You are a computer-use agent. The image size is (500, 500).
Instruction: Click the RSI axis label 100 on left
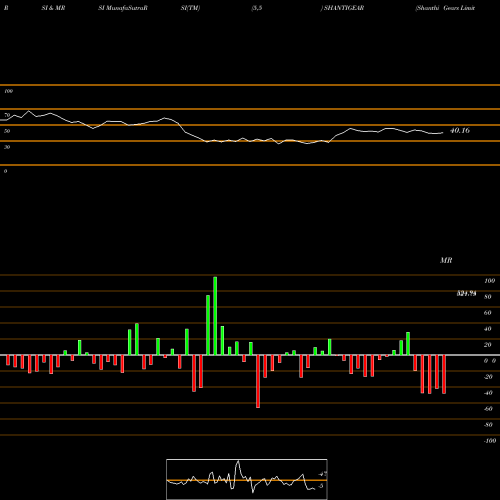(8, 91)
